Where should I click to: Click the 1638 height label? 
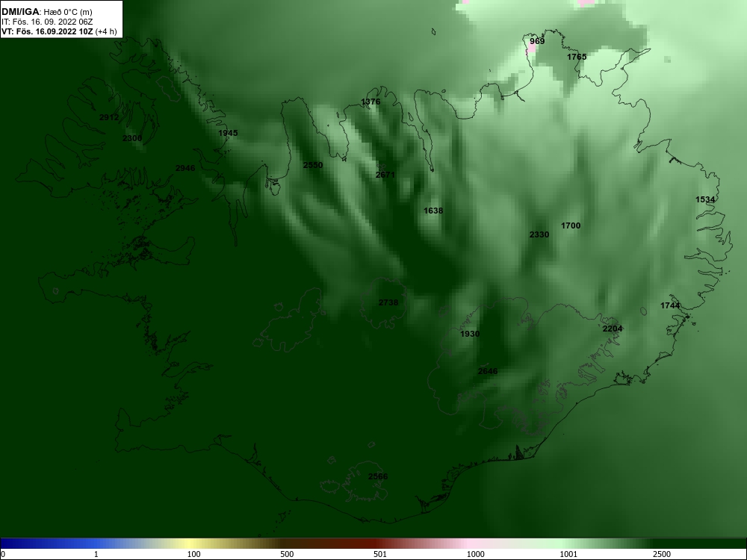(x=433, y=211)
